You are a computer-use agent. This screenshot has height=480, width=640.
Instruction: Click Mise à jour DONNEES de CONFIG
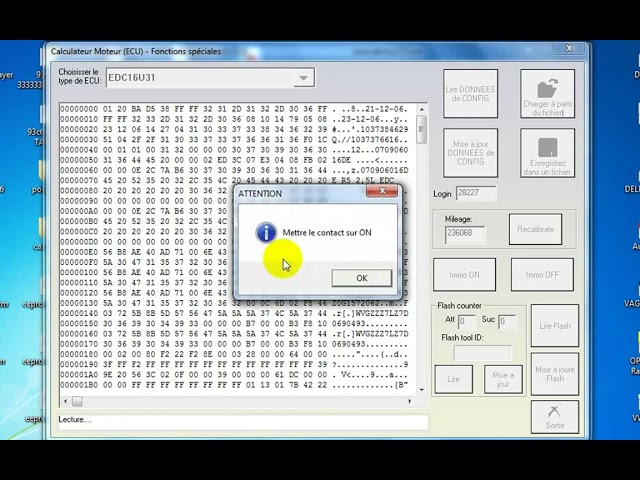(x=471, y=153)
